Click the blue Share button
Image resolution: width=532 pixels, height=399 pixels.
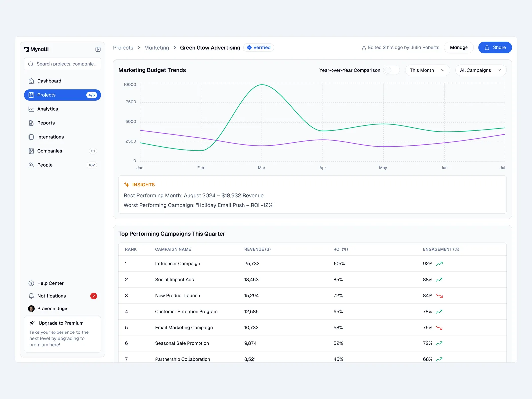pyautogui.click(x=495, y=48)
